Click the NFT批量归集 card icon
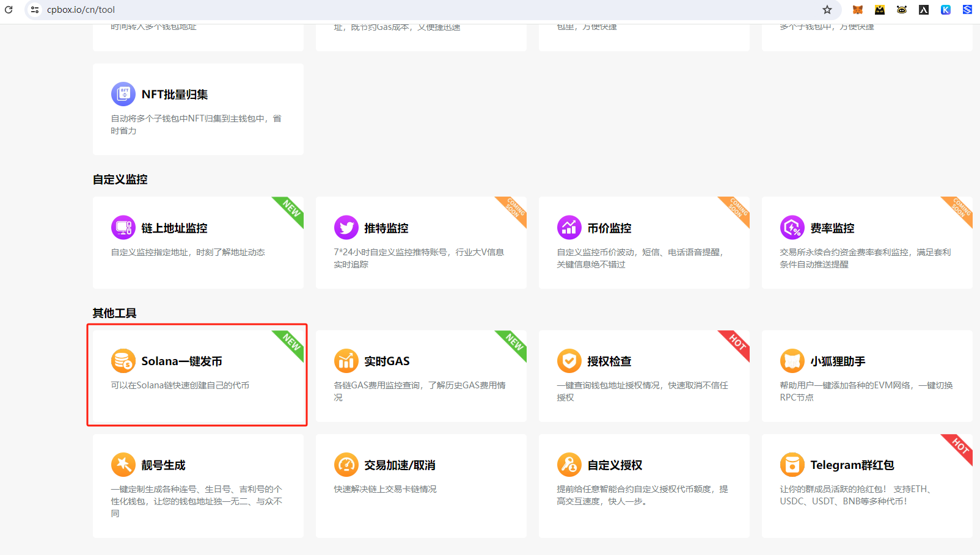980x555 pixels. click(123, 94)
